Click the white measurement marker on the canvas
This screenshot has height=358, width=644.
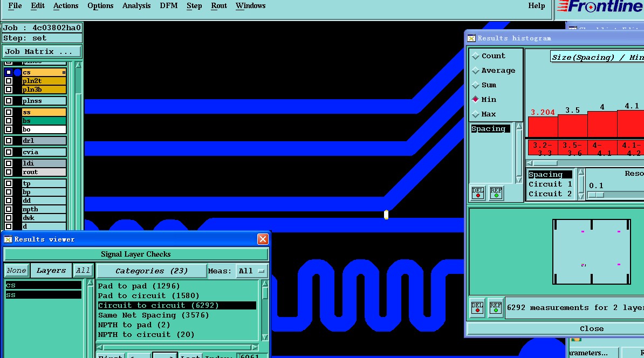pyautogui.click(x=386, y=214)
